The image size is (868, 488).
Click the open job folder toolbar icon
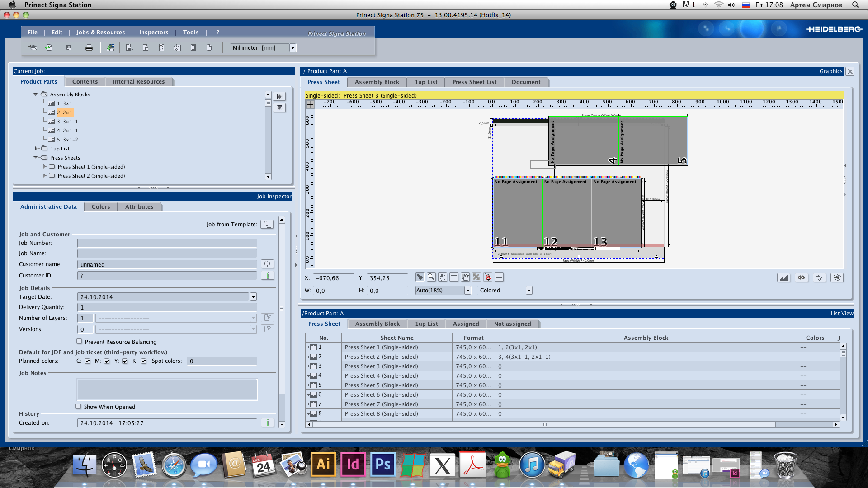[x=33, y=47]
